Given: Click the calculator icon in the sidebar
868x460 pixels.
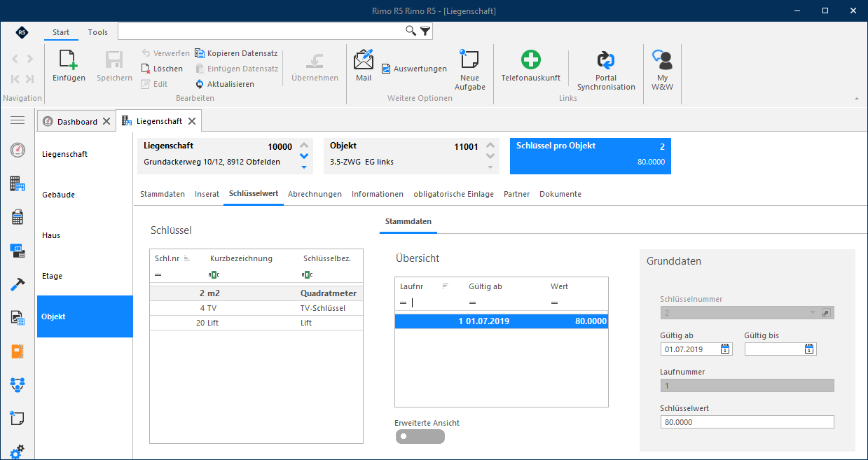Looking at the screenshot, I should pyautogui.click(x=18, y=217).
